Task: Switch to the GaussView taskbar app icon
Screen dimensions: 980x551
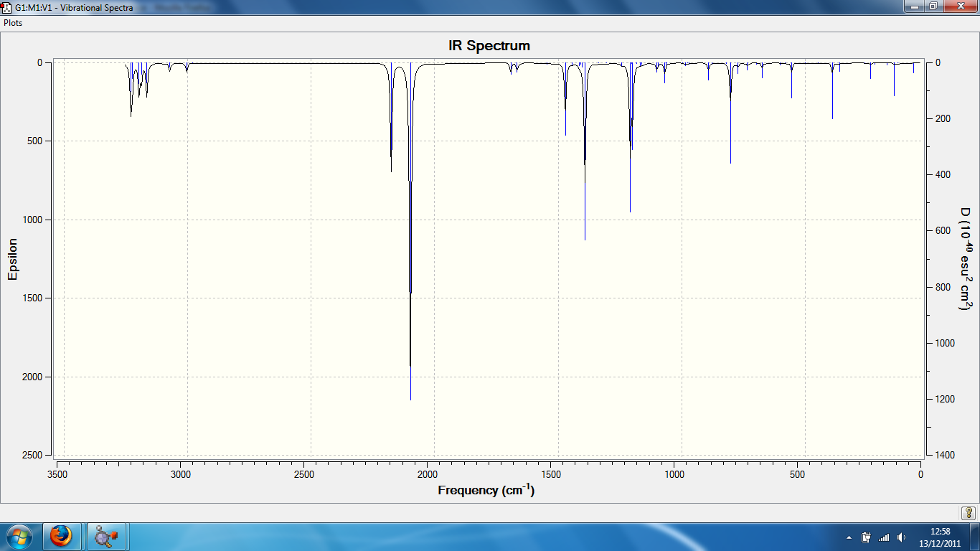Action: [106, 537]
